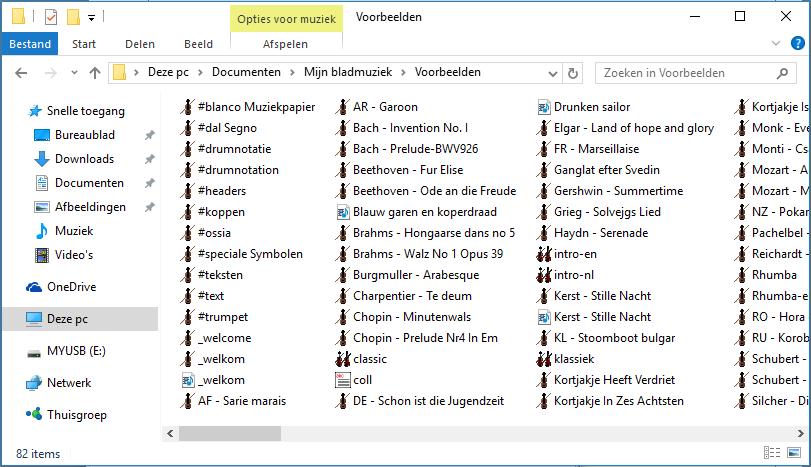This screenshot has width=811, height=467.
Task: Select the classic double-violin collection icon
Action: tap(342, 359)
